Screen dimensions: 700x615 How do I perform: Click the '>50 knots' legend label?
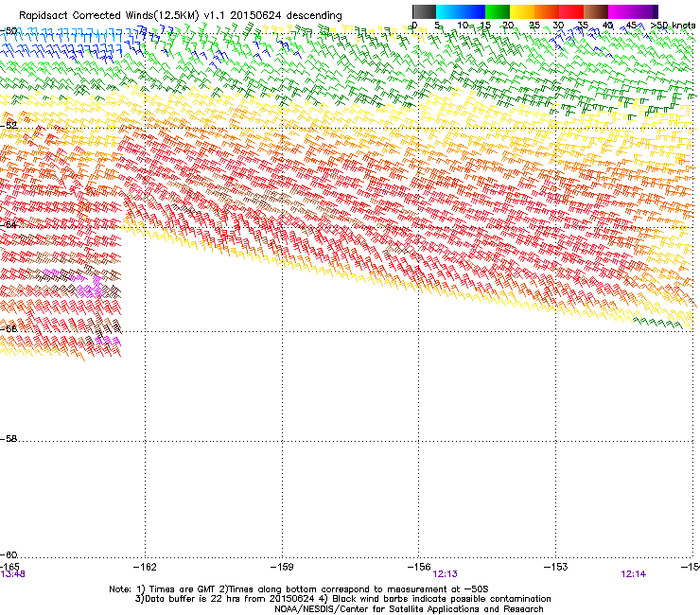pyautogui.click(x=673, y=26)
